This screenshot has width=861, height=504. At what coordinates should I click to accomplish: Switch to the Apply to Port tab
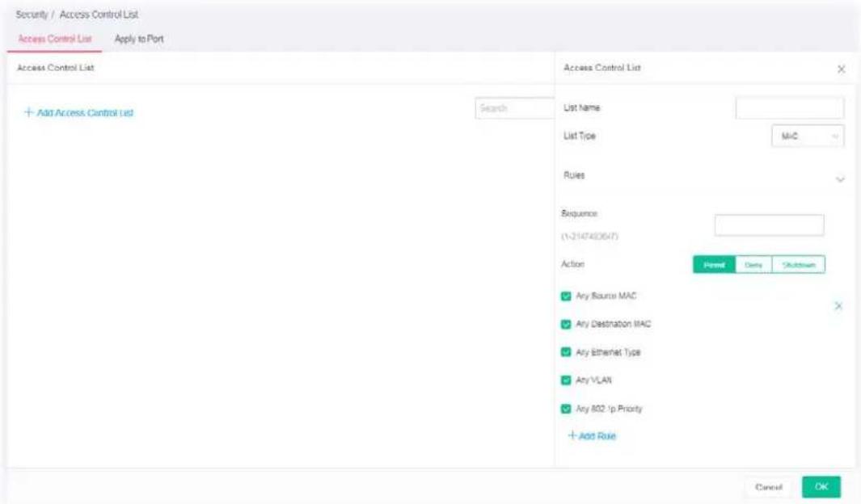pyautogui.click(x=139, y=39)
